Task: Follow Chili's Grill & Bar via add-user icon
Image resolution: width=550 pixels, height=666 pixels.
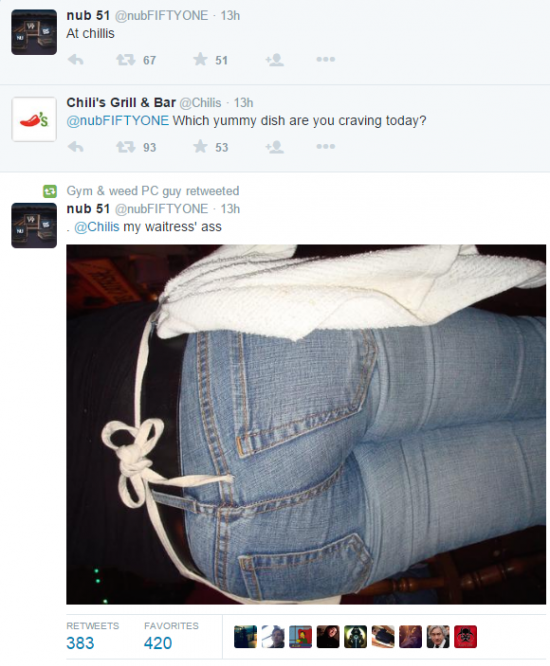Action: (x=274, y=147)
